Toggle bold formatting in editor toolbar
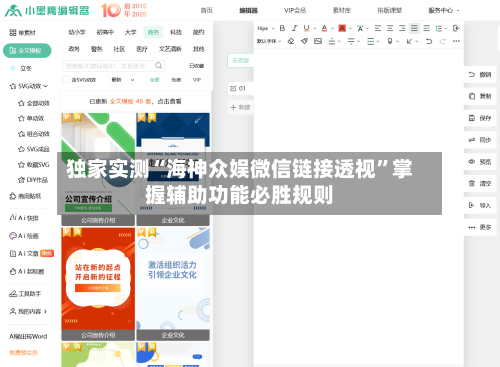Viewport: 500px width, 367px height. 282,28
